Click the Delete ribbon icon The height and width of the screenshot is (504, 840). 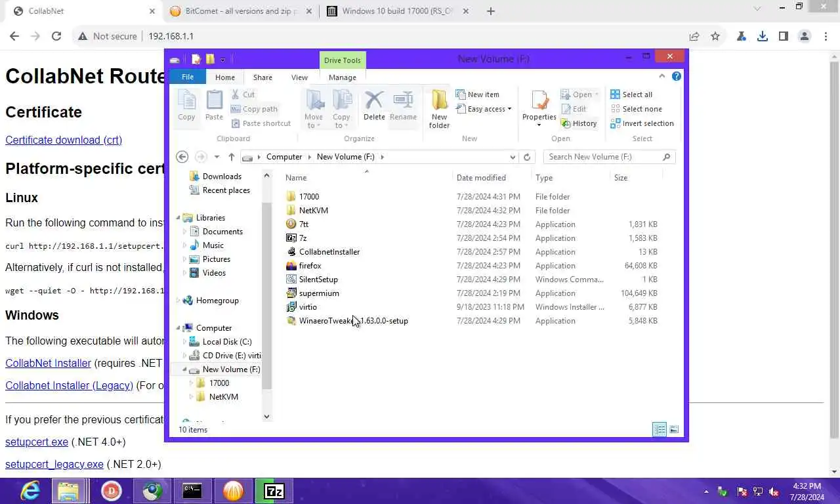(374, 106)
